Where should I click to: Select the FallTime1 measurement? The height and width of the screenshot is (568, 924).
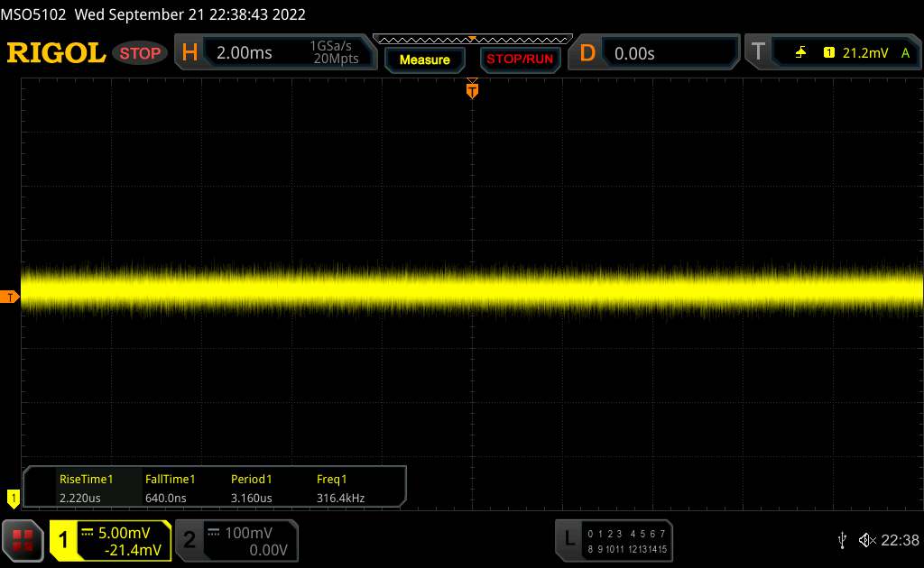(x=170, y=479)
